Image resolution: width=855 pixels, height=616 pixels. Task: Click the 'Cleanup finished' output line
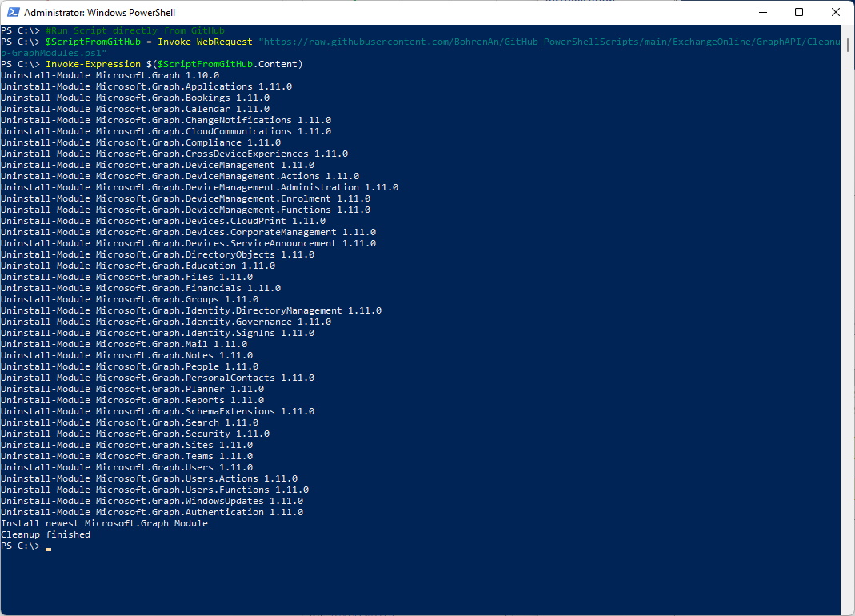[x=46, y=534]
